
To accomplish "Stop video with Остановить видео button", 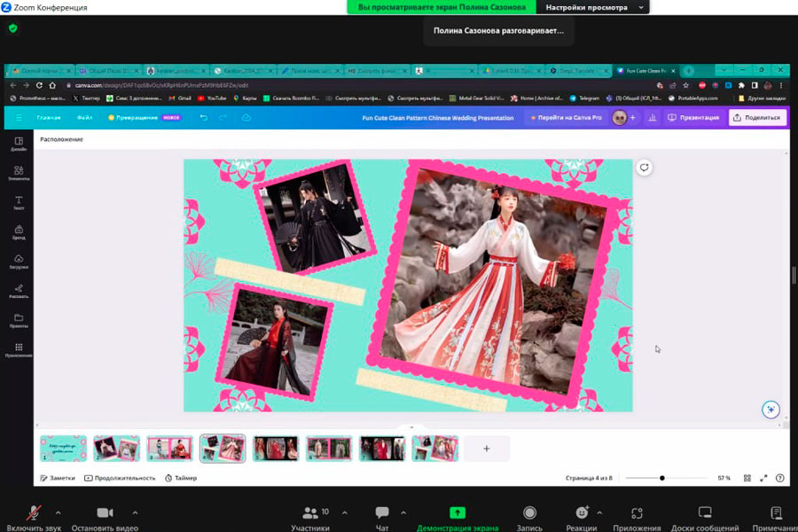I will pos(105,513).
